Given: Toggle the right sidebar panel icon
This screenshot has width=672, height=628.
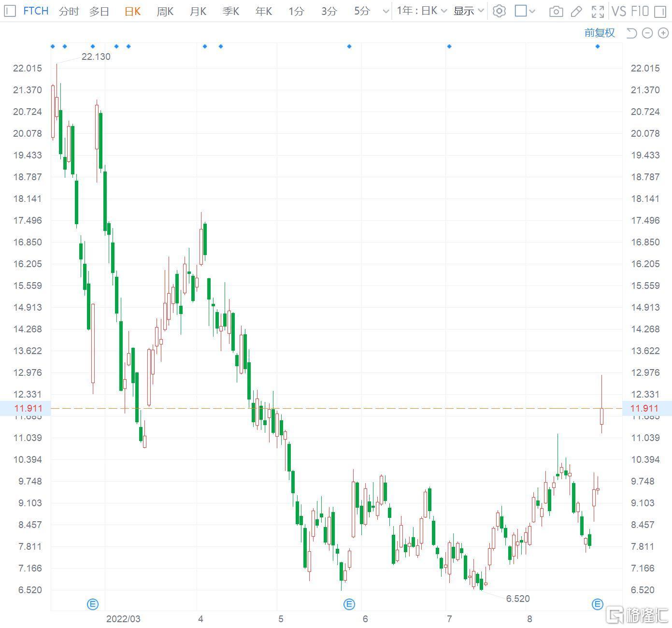Looking at the screenshot, I should [660, 11].
